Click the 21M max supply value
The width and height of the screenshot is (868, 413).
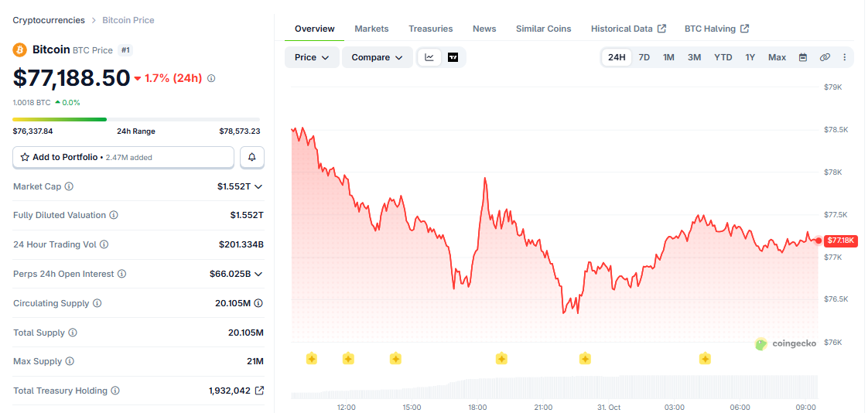click(x=255, y=361)
